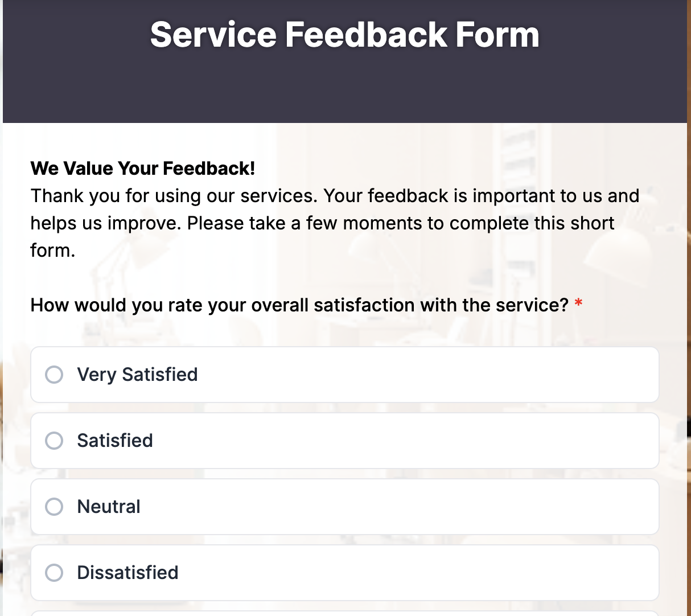Click the "Service Feedback Form" title
The image size is (691, 616).
point(344,35)
